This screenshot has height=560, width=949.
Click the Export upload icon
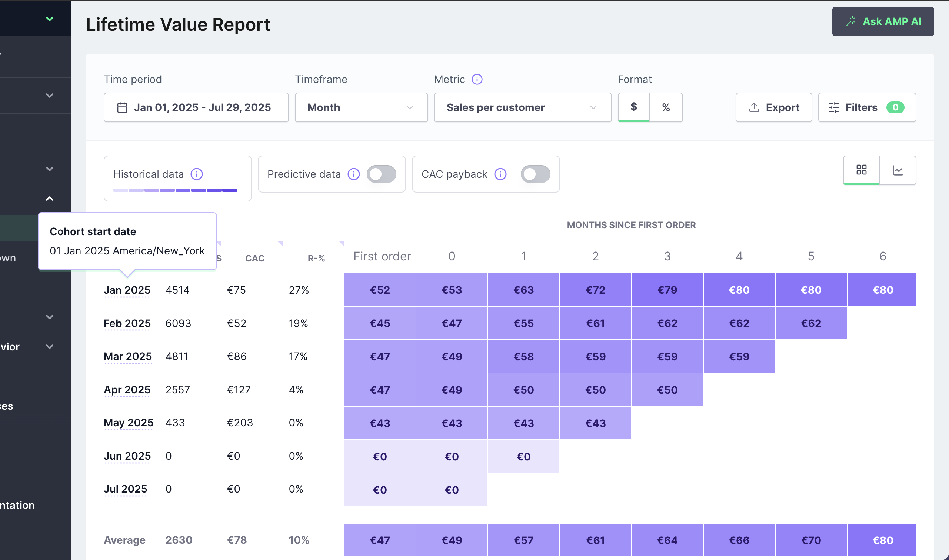(754, 107)
